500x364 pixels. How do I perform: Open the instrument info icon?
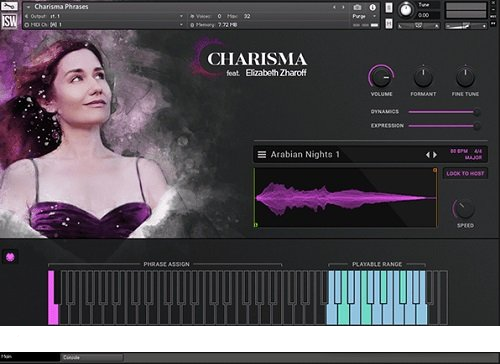[x=373, y=7]
